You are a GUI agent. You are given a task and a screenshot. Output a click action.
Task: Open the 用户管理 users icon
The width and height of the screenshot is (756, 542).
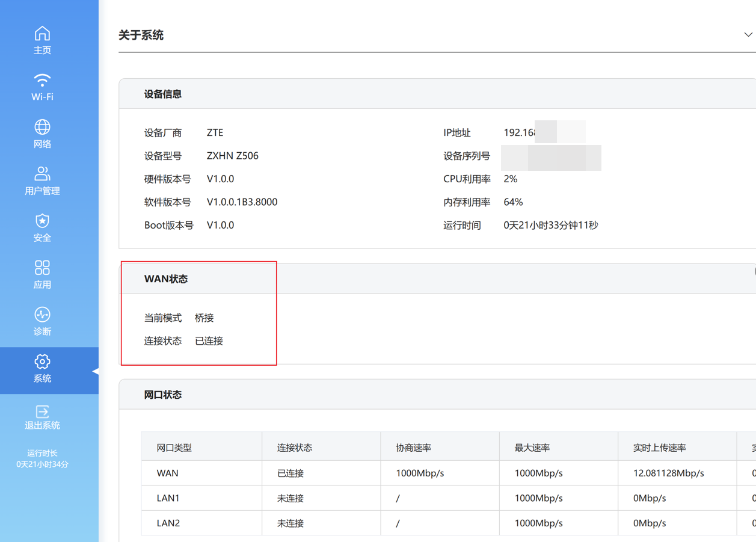pos(42,174)
